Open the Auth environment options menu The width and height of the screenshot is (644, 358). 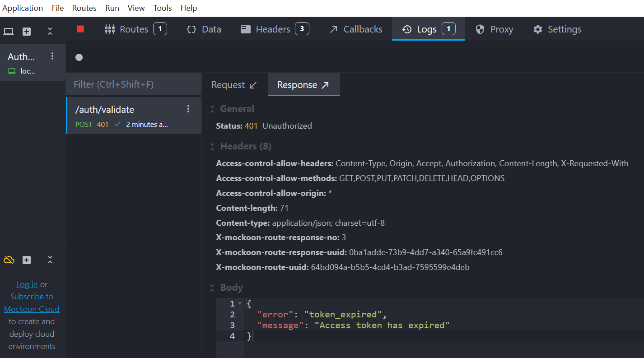point(52,56)
